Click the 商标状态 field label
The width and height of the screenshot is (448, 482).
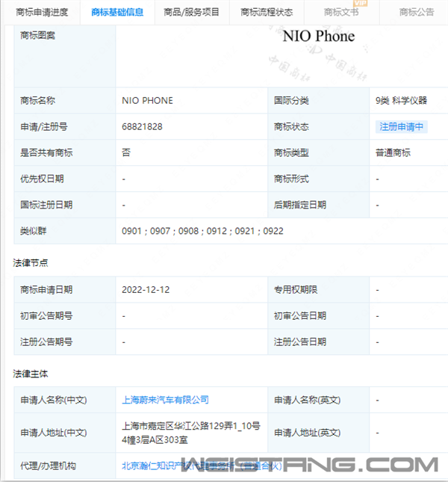coord(291,126)
